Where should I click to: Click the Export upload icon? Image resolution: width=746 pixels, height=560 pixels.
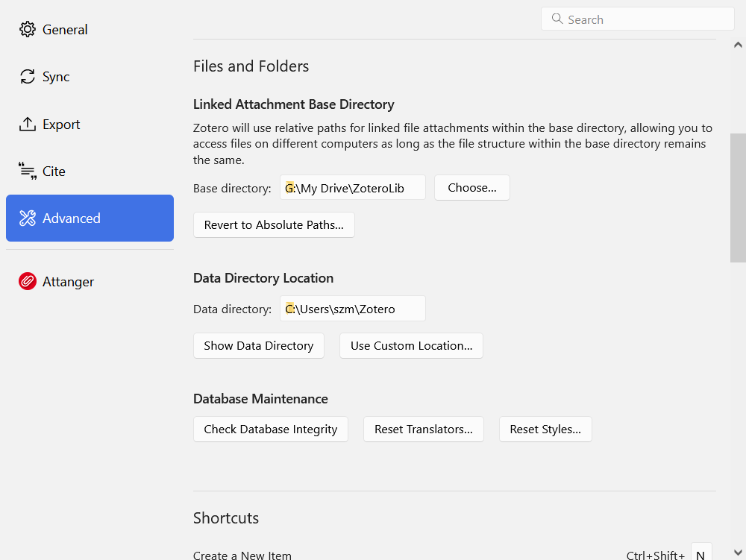(27, 124)
